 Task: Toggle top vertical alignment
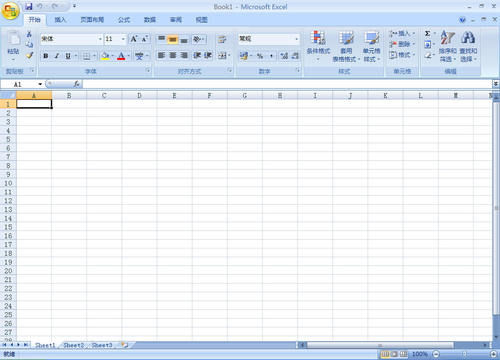(x=161, y=39)
